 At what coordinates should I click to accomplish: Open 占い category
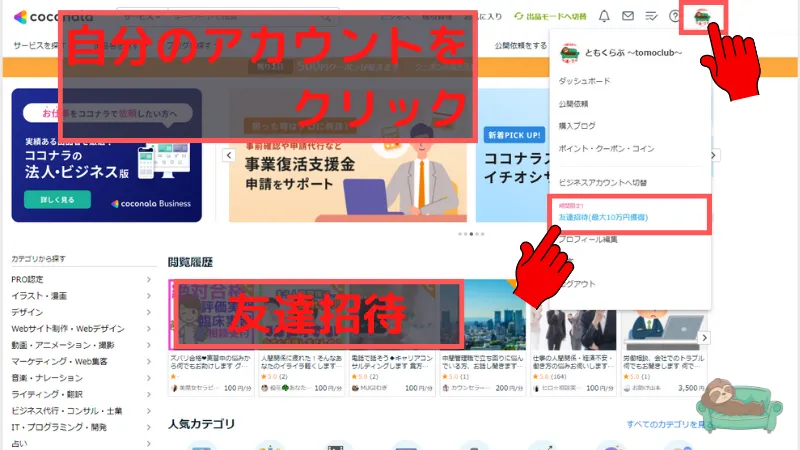coord(82,443)
